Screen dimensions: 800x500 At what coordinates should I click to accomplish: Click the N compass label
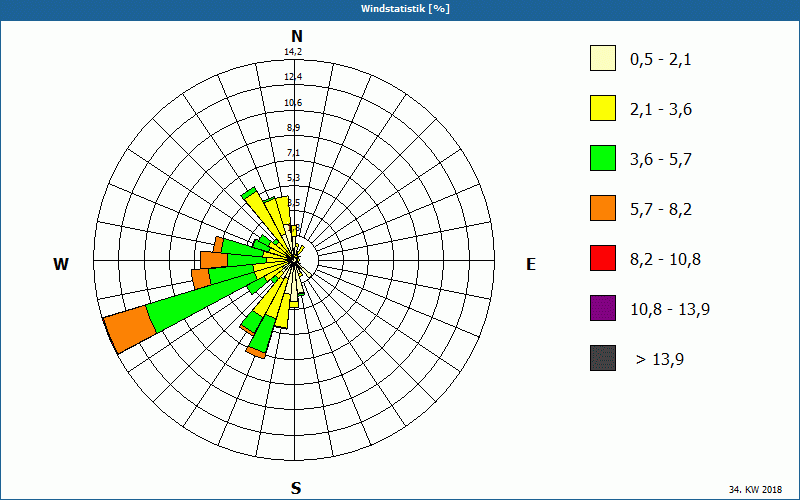296,36
